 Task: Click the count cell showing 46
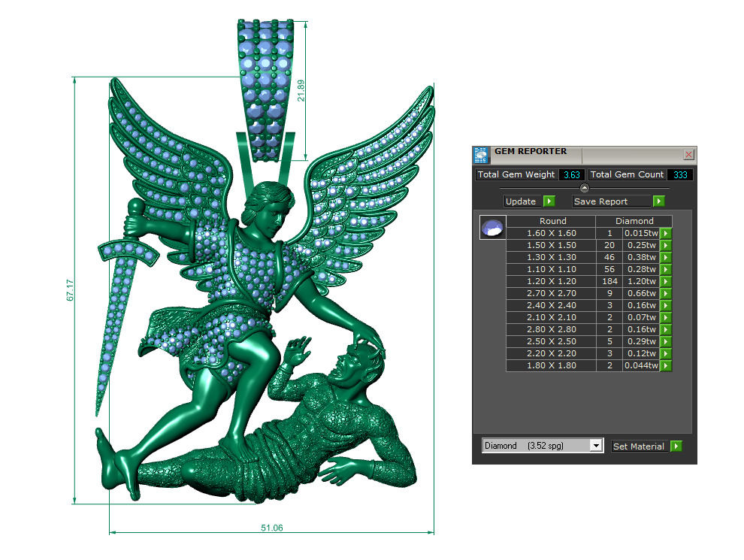tap(609, 257)
